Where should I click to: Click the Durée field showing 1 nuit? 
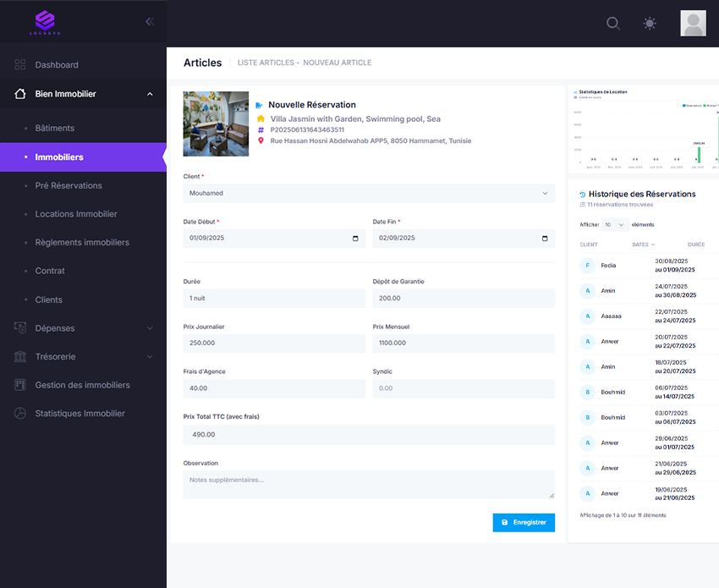point(274,298)
